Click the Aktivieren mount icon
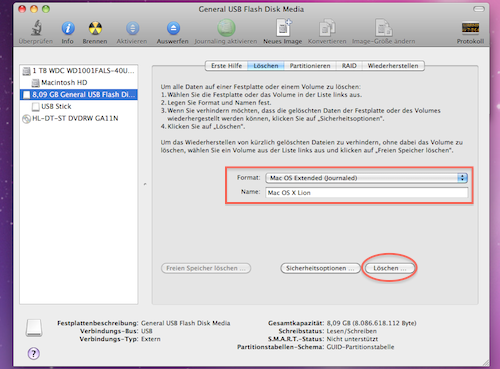The width and height of the screenshot is (500, 369). tap(132, 28)
